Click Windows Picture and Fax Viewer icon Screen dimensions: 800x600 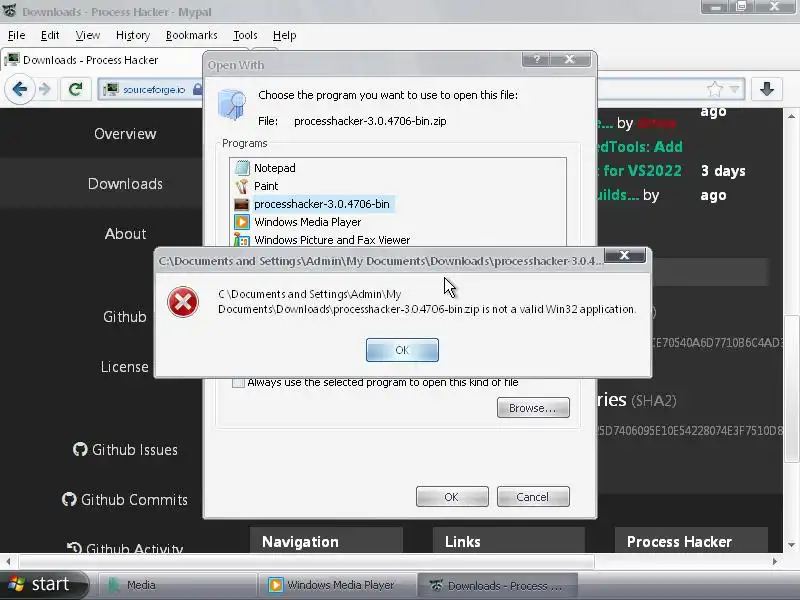[x=242, y=240]
